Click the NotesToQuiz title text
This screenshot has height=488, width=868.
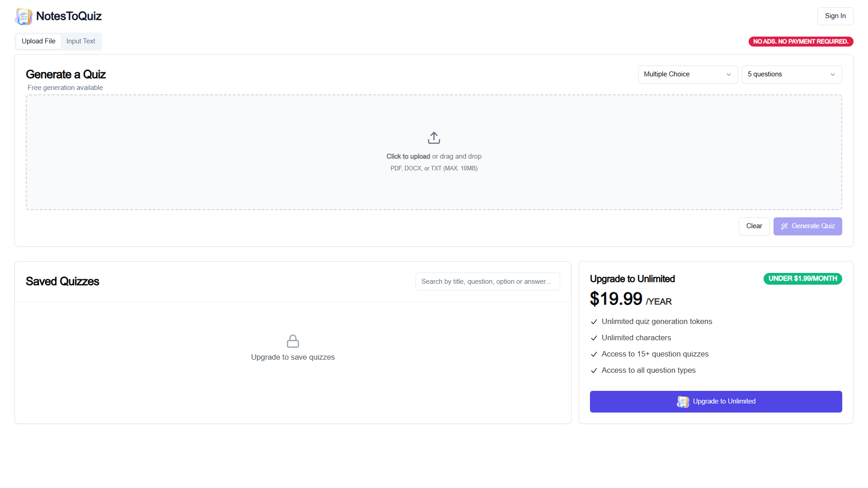69,16
